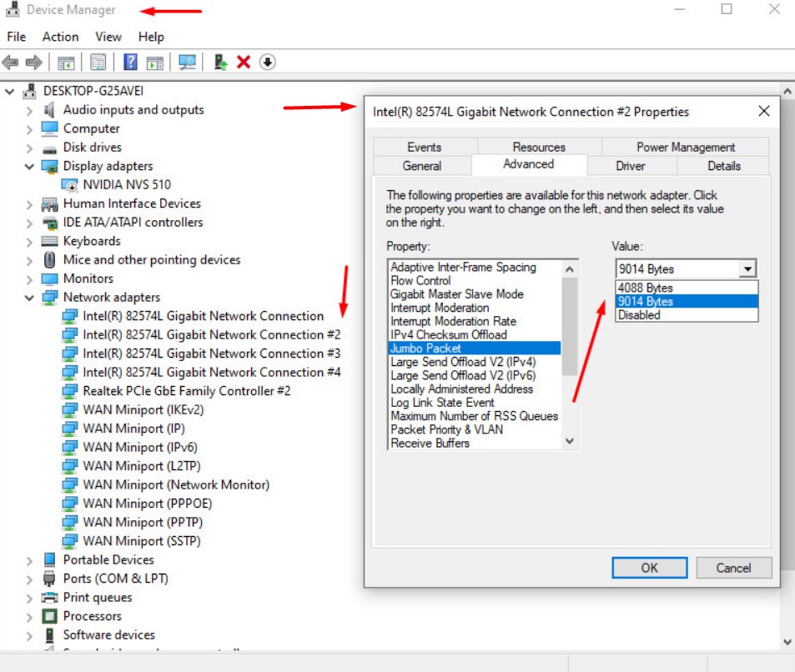Collapse the Network adapters category
This screenshot has height=672, width=795.
pos(29,298)
